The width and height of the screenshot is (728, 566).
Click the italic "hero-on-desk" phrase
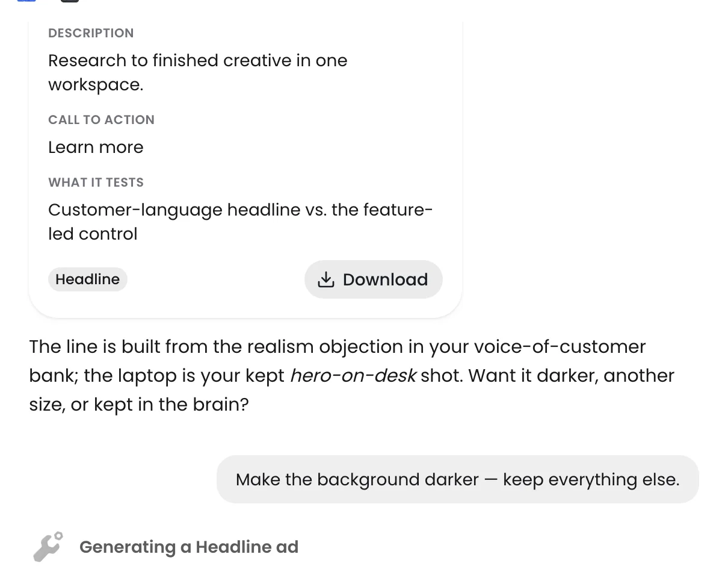click(353, 376)
